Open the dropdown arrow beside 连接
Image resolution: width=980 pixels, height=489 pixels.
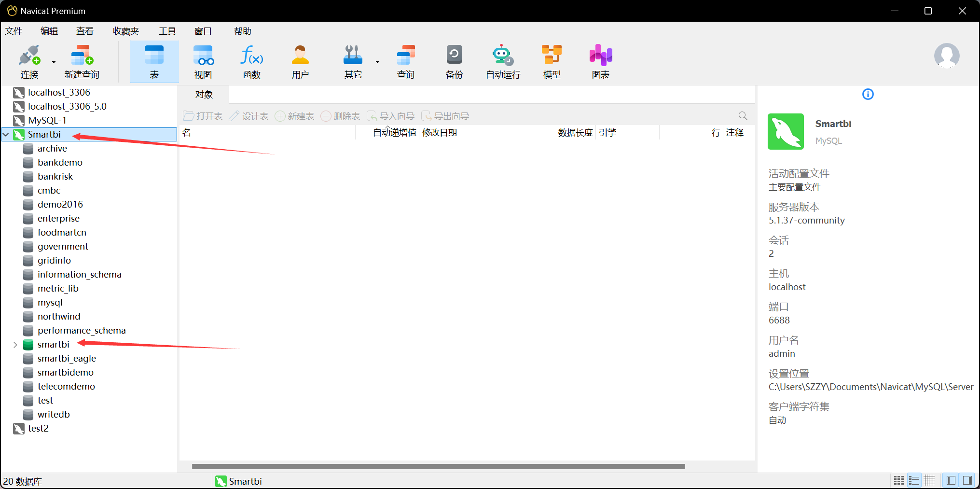tap(54, 62)
